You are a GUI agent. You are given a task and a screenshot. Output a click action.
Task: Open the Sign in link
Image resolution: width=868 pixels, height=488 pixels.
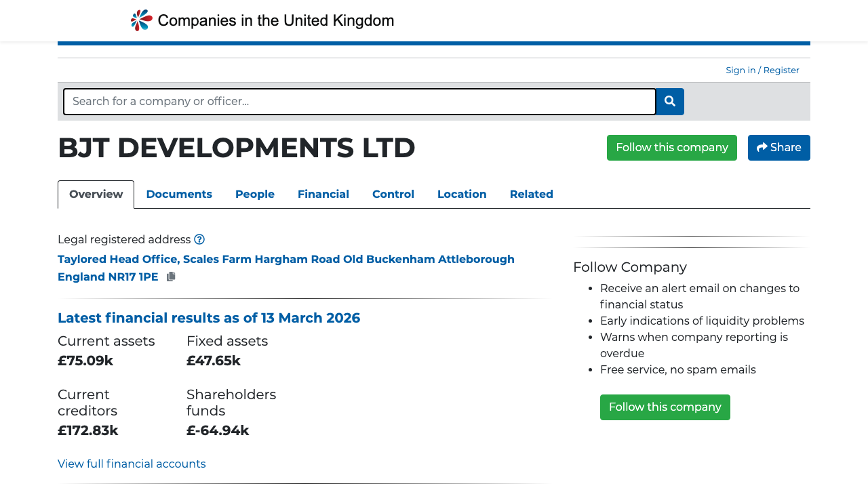tap(741, 70)
